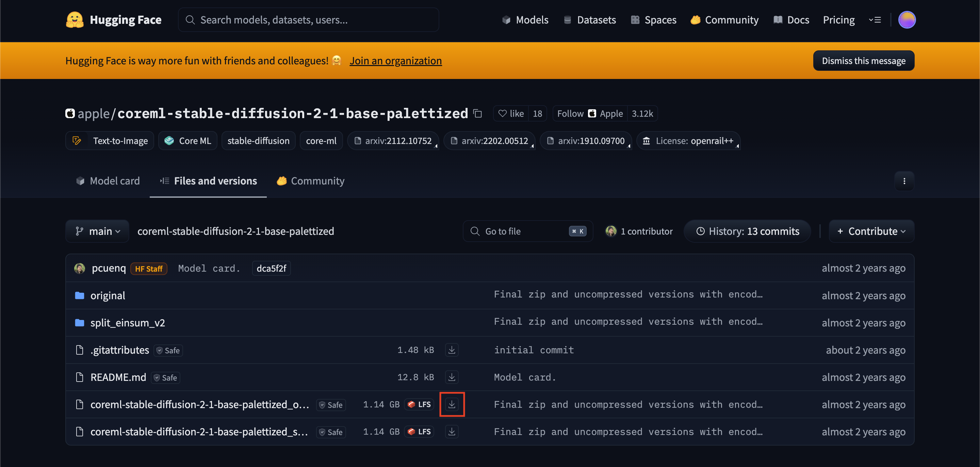
Task: Open the Community tab of the model
Action: click(310, 181)
